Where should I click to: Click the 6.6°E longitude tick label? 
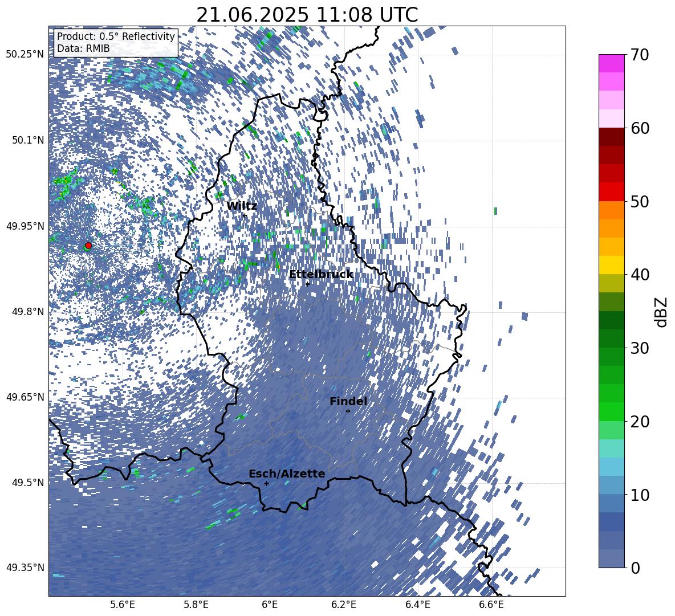(491, 605)
